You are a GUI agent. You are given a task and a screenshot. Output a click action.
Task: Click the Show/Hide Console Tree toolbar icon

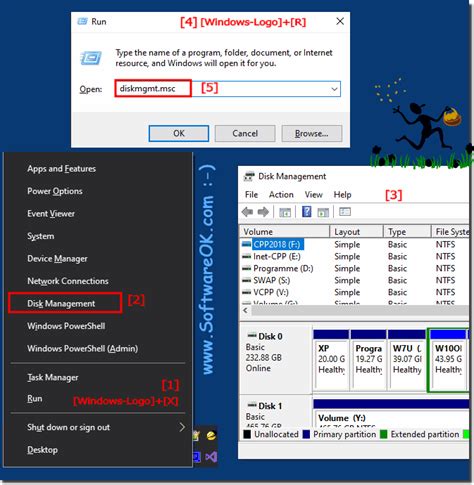pos(285,212)
